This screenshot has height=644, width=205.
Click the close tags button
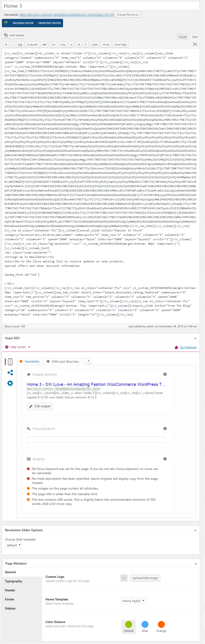pos(120,45)
